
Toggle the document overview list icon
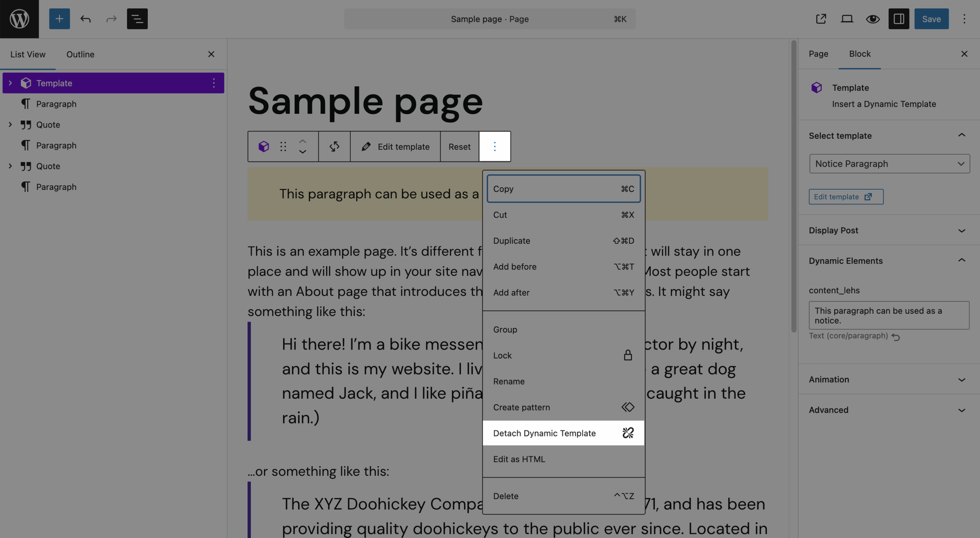click(137, 19)
